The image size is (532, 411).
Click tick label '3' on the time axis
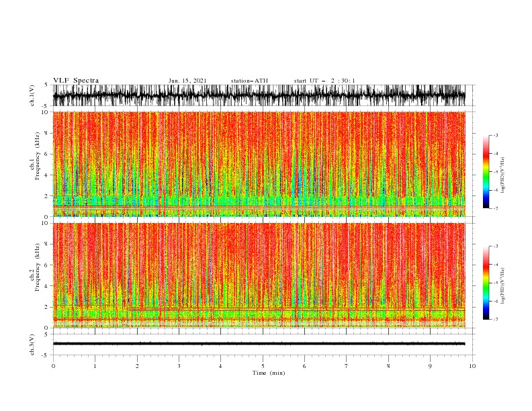click(x=179, y=366)
